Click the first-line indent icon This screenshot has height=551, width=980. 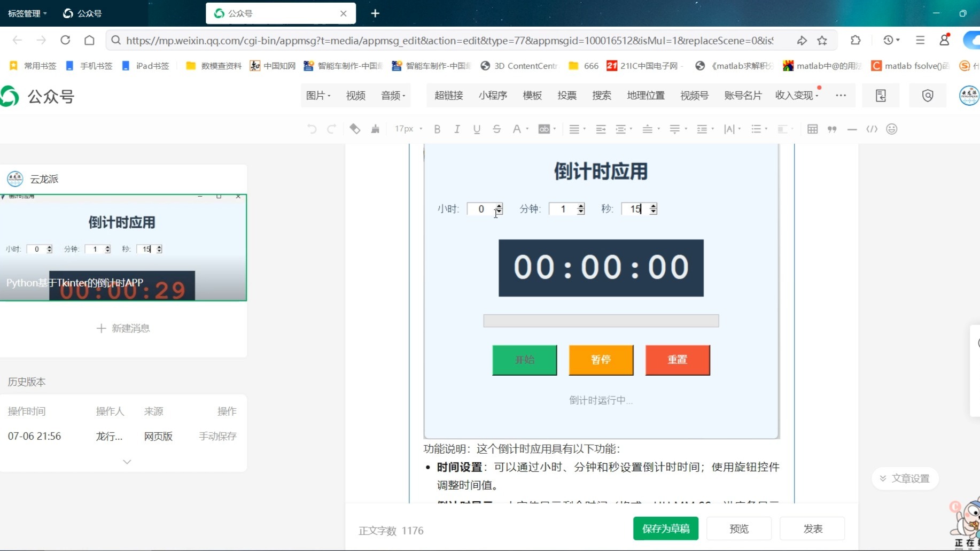coord(601,129)
